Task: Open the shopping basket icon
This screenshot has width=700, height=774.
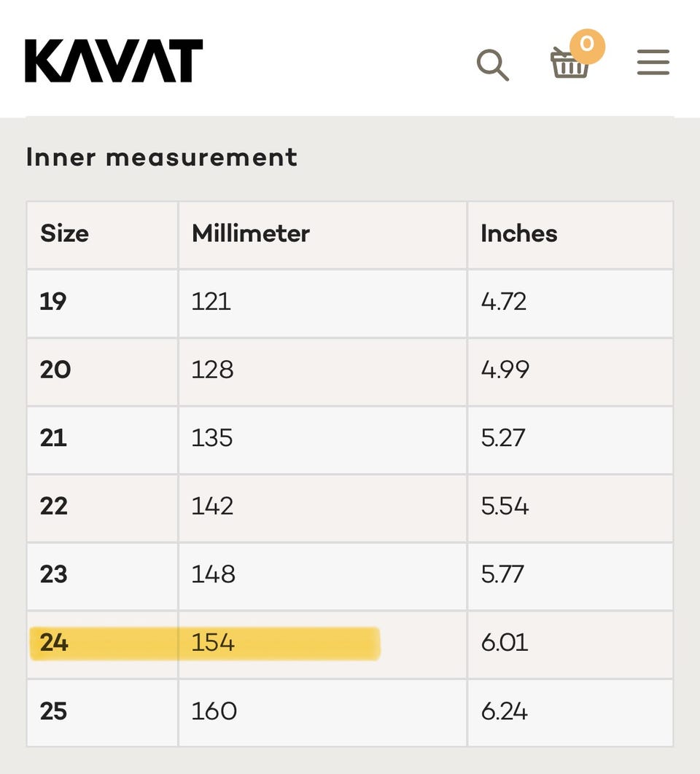Action: coord(569,63)
